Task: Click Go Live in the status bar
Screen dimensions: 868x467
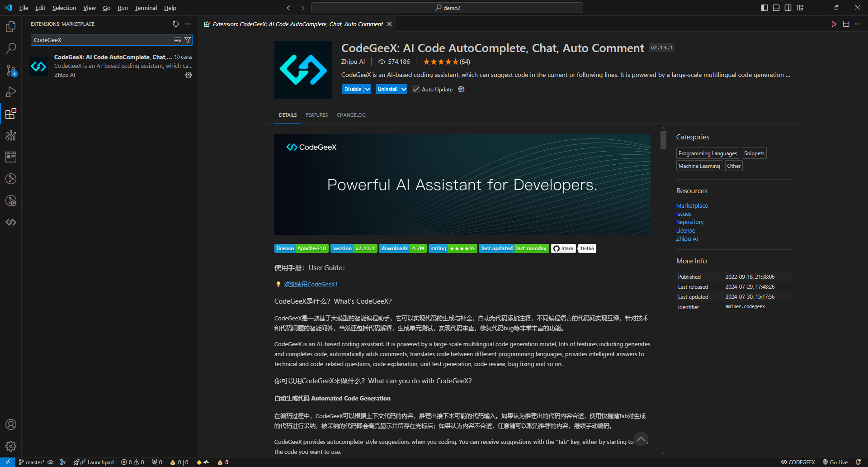Action: pos(835,462)
